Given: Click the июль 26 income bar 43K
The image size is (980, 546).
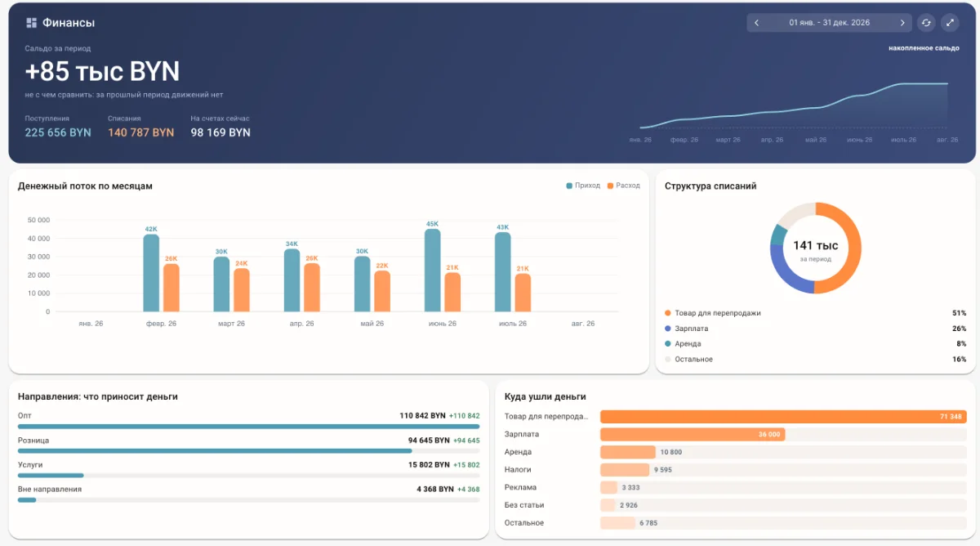Looking at the screenshot, I should (x=503, y=272).
